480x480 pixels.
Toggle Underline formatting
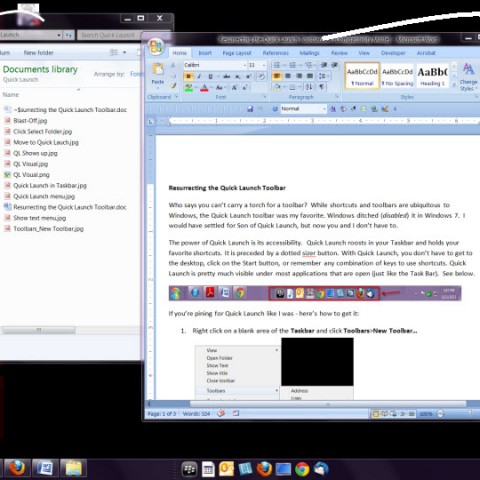point(210,76)
